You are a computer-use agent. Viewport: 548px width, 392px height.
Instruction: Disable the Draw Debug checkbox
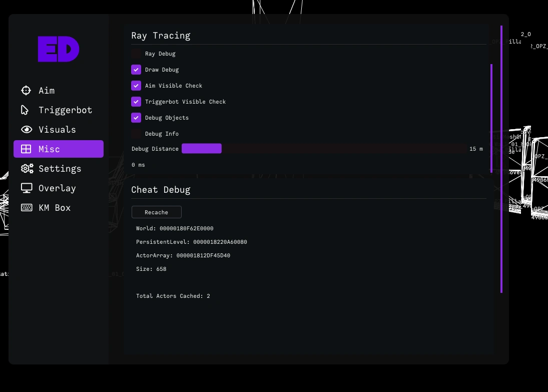(136, 70)
